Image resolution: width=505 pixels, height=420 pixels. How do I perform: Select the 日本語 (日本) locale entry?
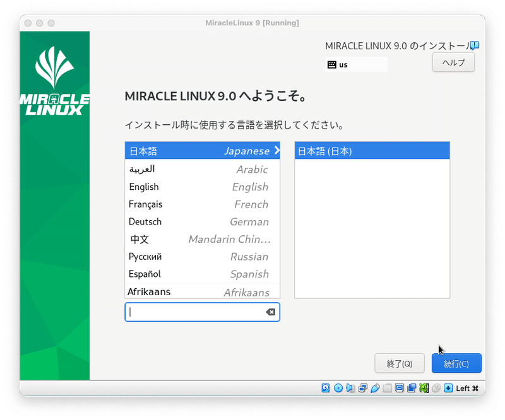372,151
